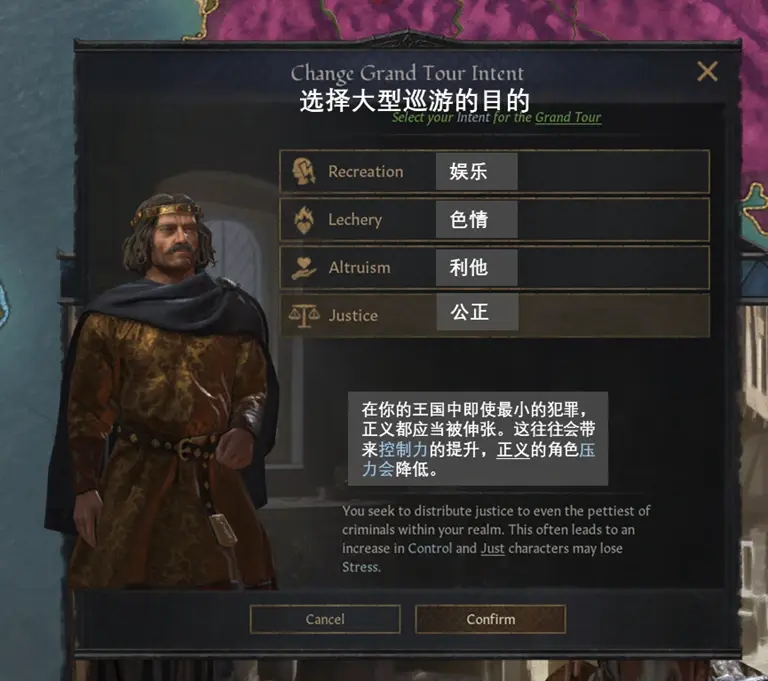Image resolution: width=768 pixels, height=681 pixels.
Task: Click the Stress keyword in description
Action: click(360, 567)
